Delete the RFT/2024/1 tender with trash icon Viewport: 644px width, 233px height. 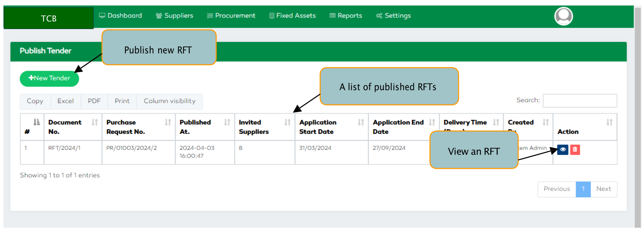click(x=575, y=150)
